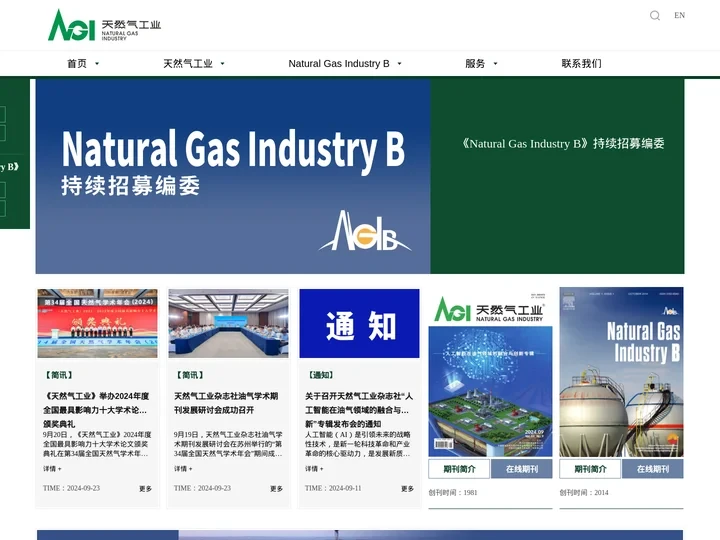Open the 首页 menu
The height and width of the screenshot is (540, 720).
77,63
